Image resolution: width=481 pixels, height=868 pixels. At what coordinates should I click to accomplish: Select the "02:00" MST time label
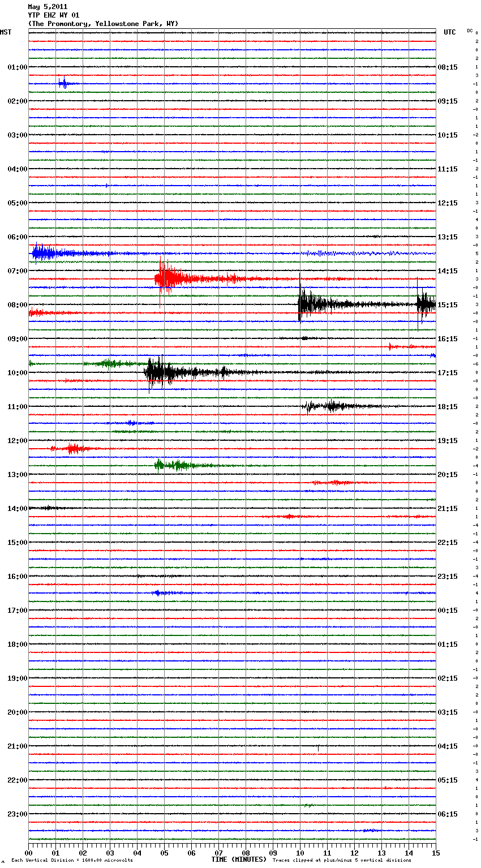point(18,101)
